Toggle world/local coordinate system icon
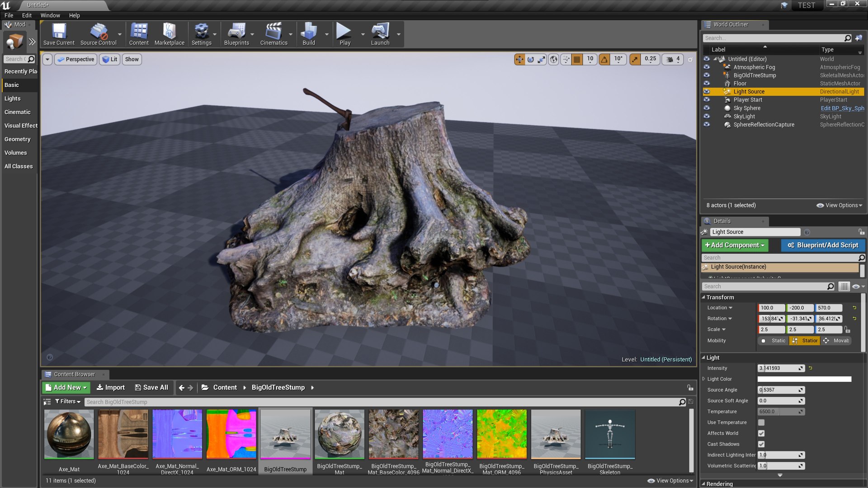Viewport: 868px width, 488px height. (553, 59)
